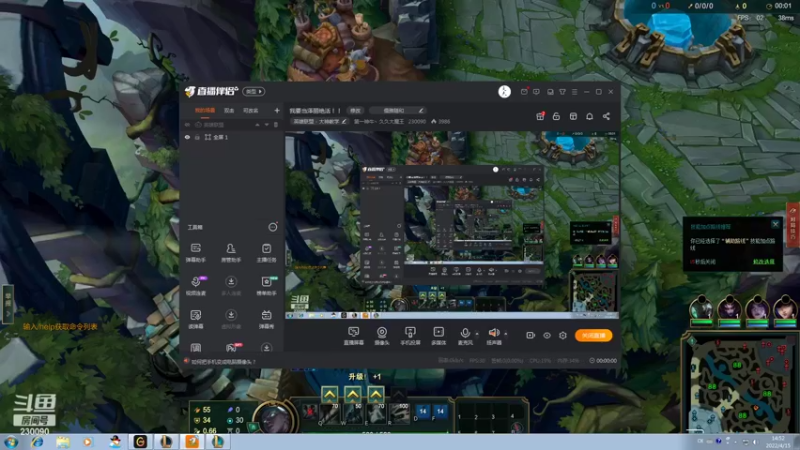The image size is (800, 450).
Task: Open Internet Explorer from the taskbar
Action: click(37, 442)
